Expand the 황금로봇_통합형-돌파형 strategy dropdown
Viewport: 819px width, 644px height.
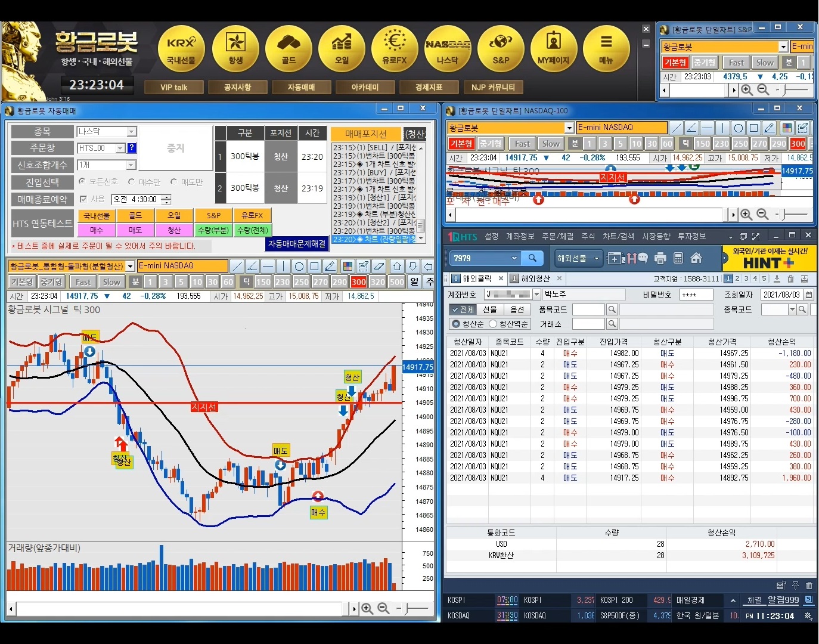[130, 267]
